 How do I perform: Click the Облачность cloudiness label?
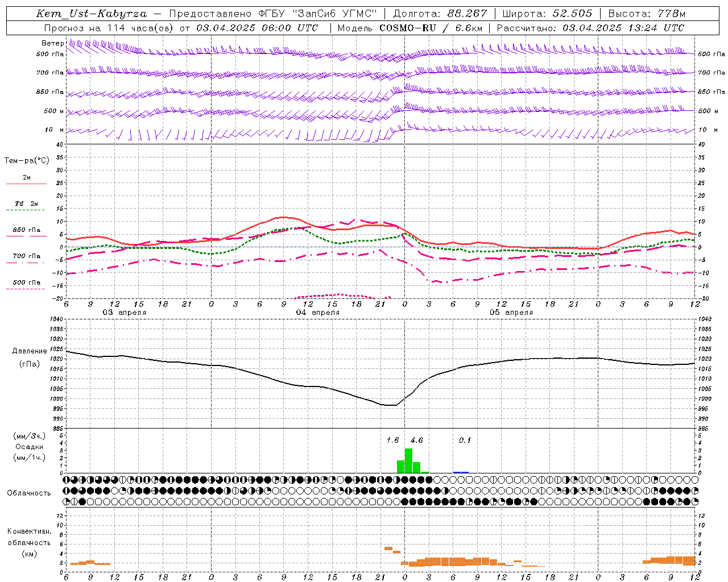29,493
